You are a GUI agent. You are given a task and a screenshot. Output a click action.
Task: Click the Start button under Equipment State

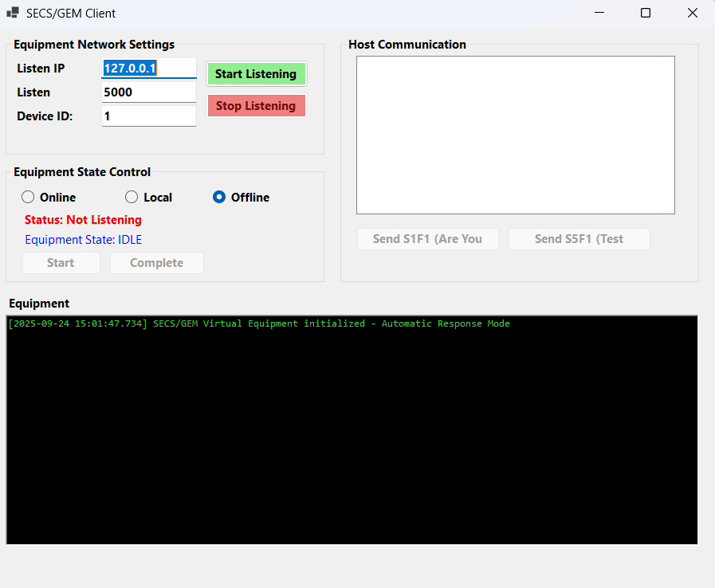(x=61, y=263)
